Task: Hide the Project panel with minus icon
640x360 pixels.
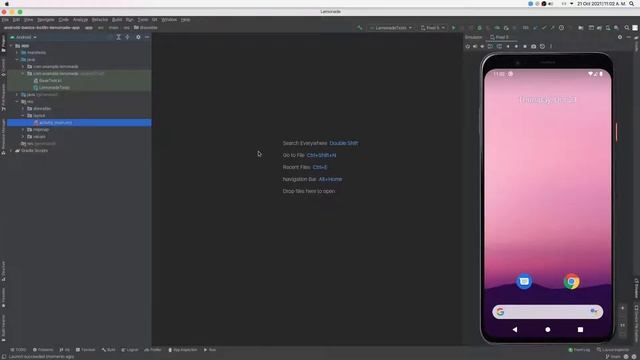Action: point(147,37)
